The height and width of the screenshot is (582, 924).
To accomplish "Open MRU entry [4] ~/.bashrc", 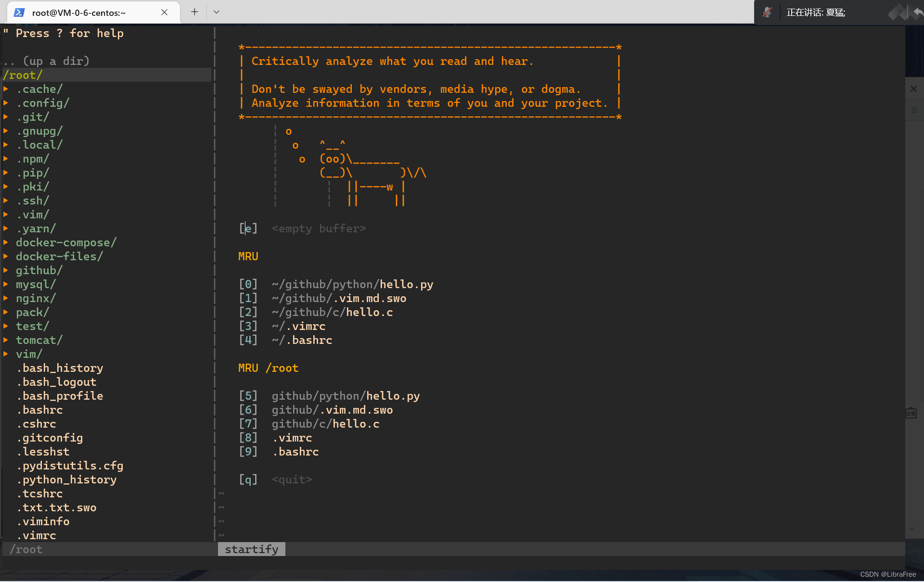I will point(285,340).
